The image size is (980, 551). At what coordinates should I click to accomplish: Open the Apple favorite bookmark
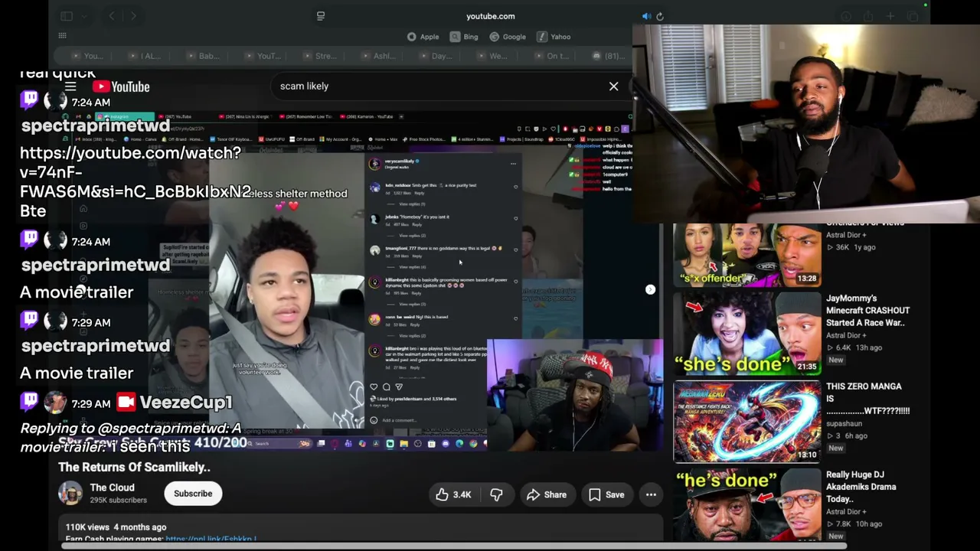[423, 37]
